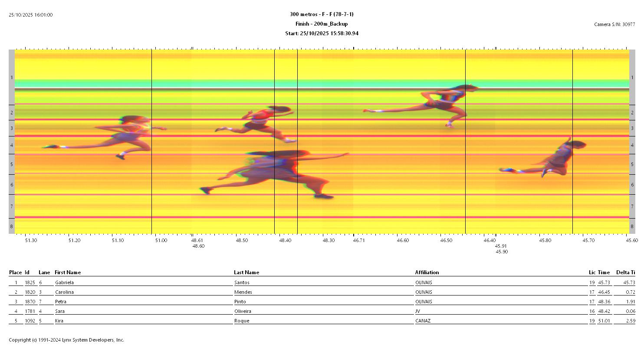Image resolution: width=644 pixels, height=352 pixels.
Task: Click the Lynx System Developers copyright text
Action: (66, 340)
